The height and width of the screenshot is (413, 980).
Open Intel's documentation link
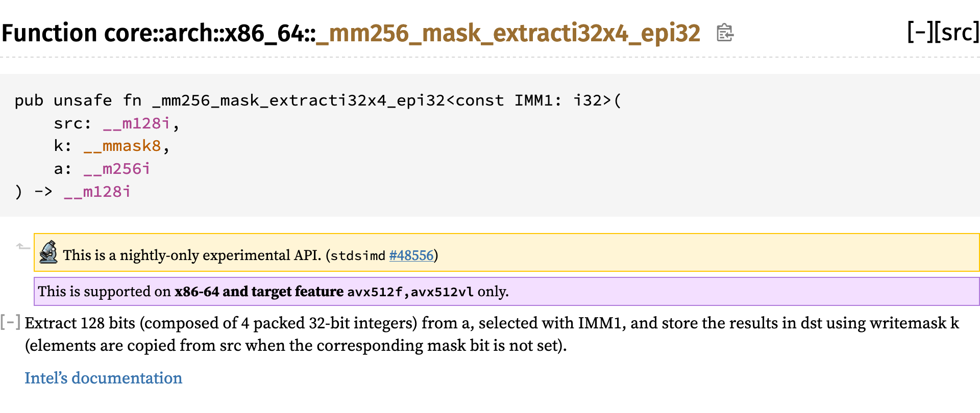click(x=103, y=378)
